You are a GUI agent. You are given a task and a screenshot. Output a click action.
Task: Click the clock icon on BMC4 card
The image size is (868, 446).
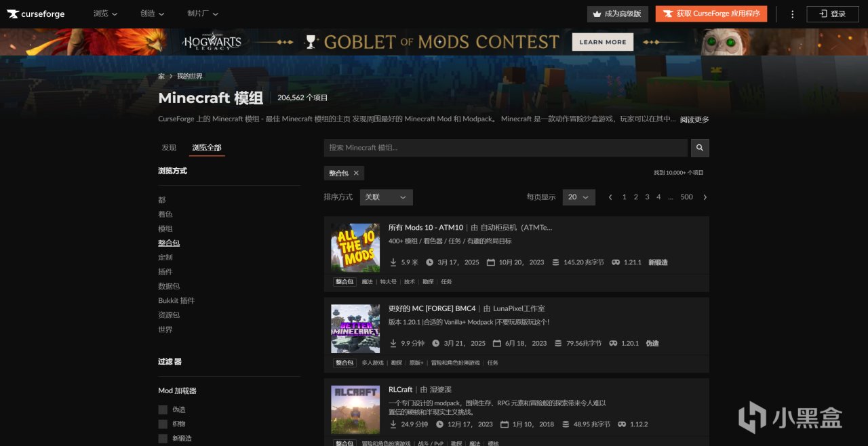coord(435,344)
